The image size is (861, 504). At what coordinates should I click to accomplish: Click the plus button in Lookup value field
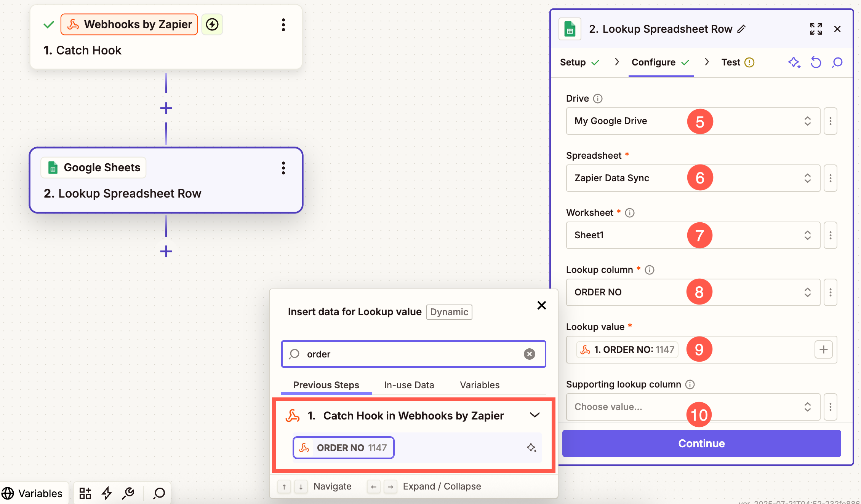pos(823,349)
